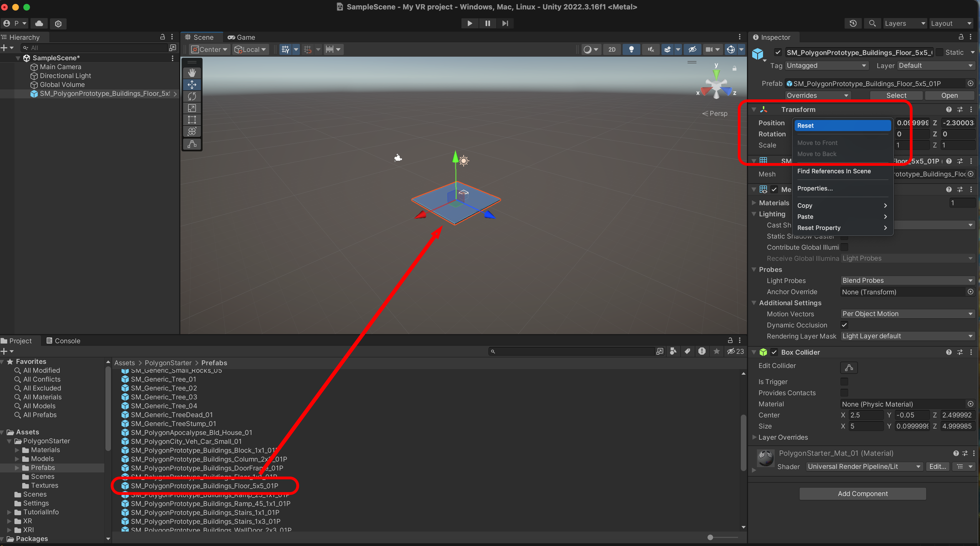
Task: Adjust the Project icon size slider
Action: click(710, 537)
